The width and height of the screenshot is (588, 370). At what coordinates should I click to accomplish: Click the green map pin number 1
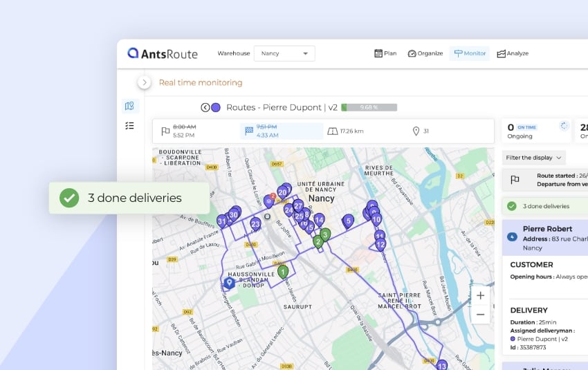click(282, 271)
